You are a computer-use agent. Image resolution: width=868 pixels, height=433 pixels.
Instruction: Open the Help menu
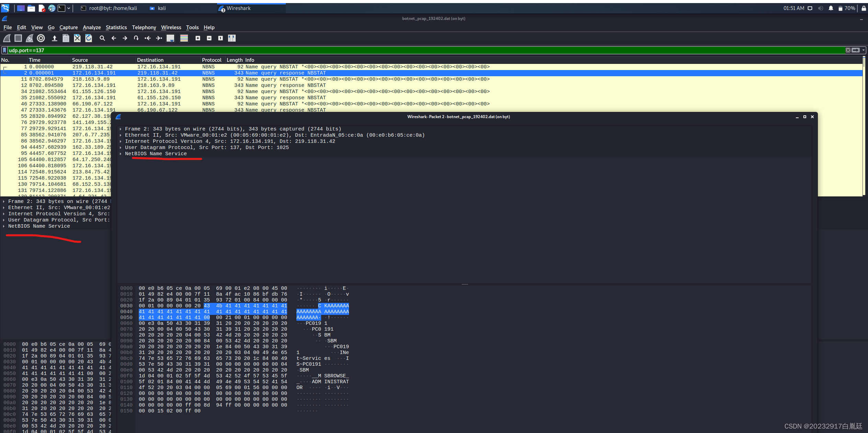[x=209, y=27]
